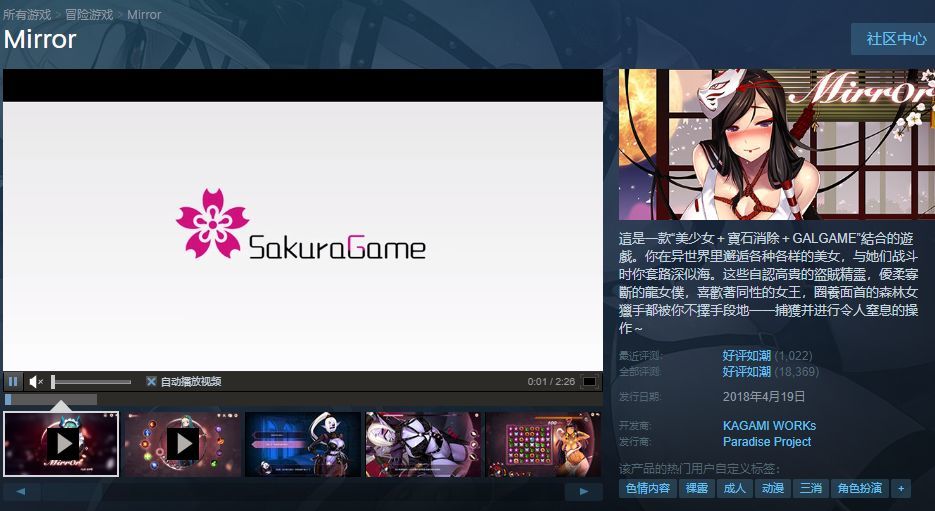
Task: Go to 冒险游戏 breadcrumb
Action: (89, 14)
